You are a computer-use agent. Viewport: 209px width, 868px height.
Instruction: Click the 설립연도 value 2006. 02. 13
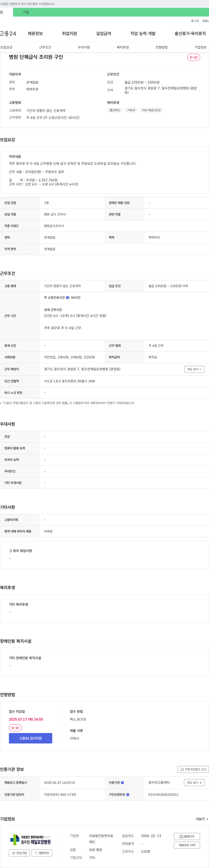pos(151,836)
